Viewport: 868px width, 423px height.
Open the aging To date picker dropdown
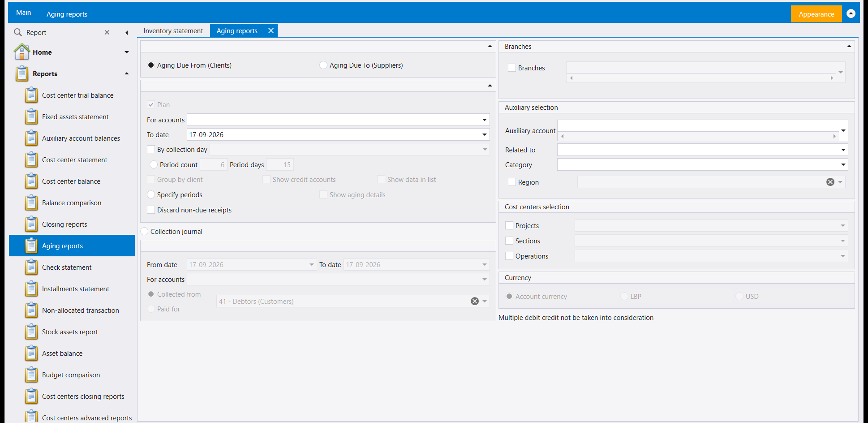485,134
